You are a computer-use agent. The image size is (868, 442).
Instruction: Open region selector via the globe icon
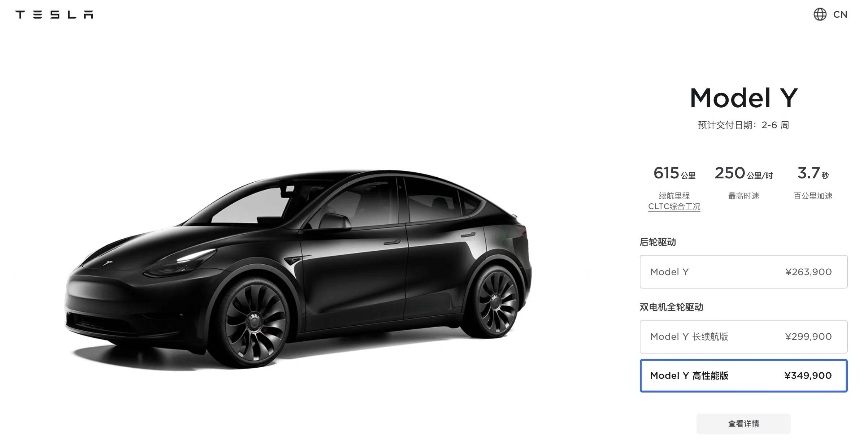pos(820,14)
